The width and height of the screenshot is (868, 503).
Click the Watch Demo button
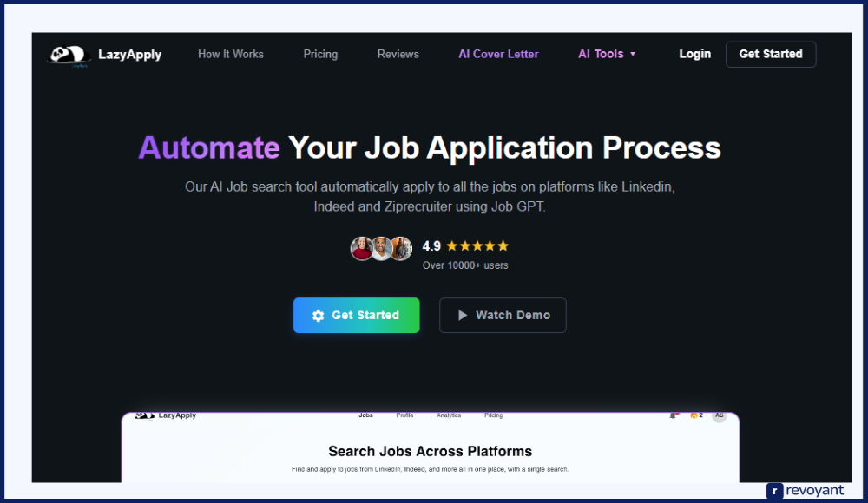tap(503, 316)
